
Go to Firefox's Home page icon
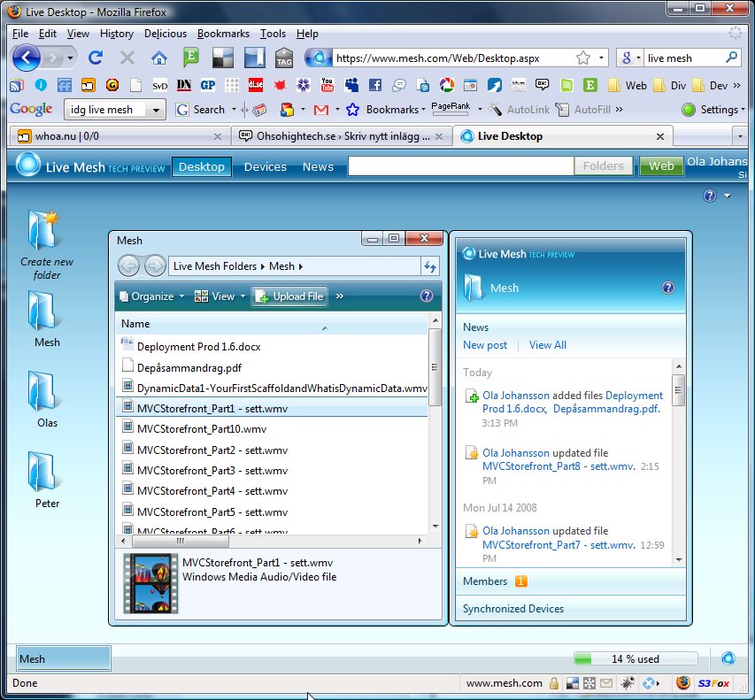coord(159,58)
